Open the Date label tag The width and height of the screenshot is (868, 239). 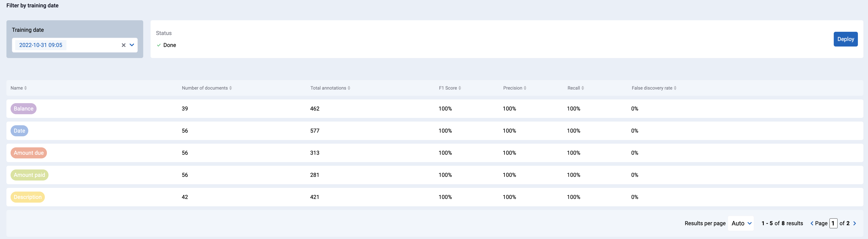[x=19, y=131]
